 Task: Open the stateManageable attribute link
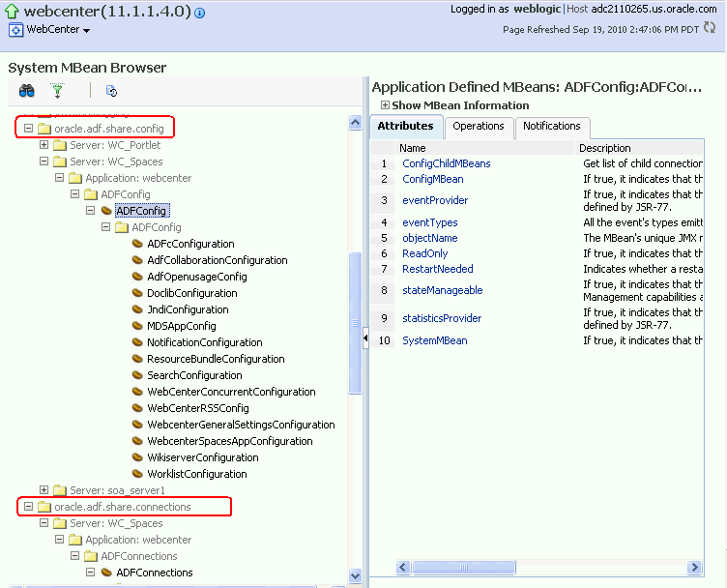[x=443, y=290]
